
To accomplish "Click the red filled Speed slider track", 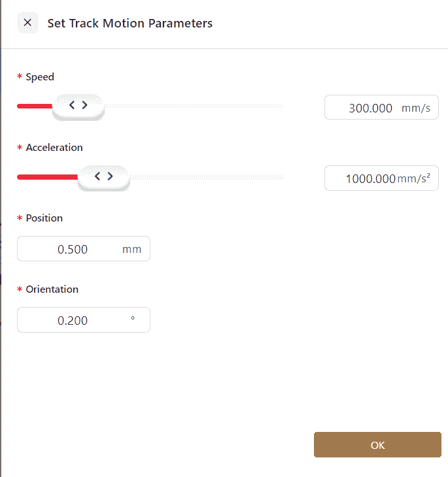I will (x=34, y=106).
